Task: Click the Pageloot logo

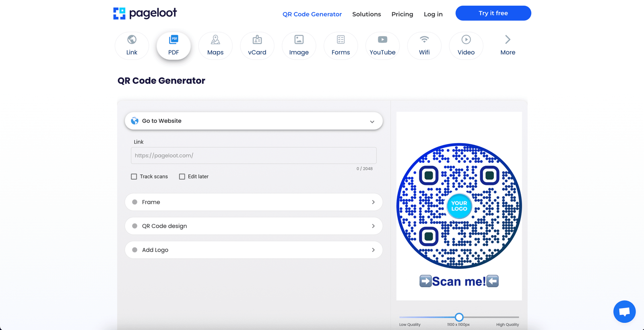Action: coord(145,13)
